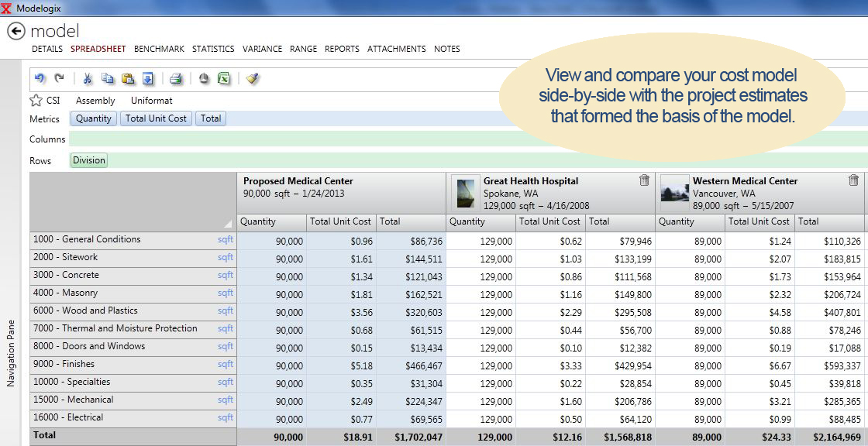Open the STATISTICS tab
This screenshot has height=446, width=868.
pyautogui.click(x=213, y=49)
